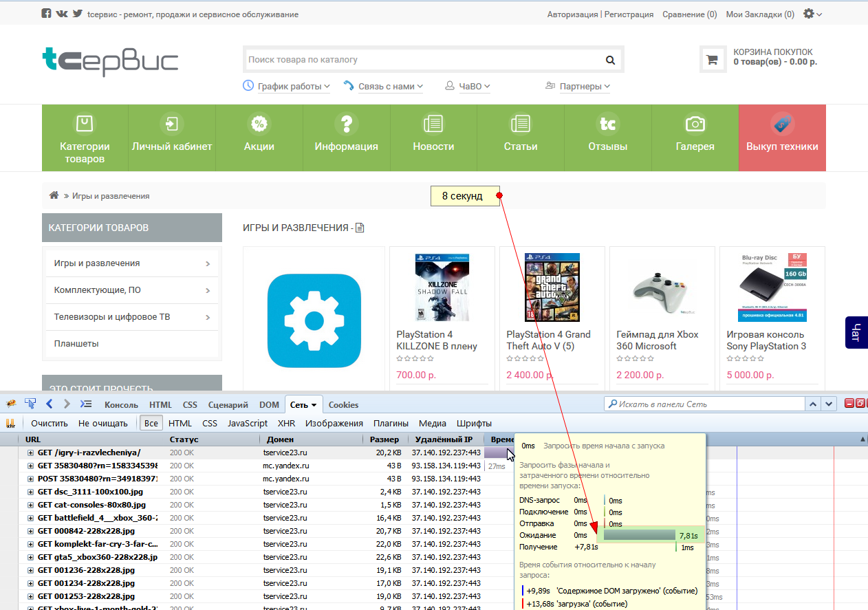Open Мои Закладки (0) link
Viewport: 868px width, 610px height.
point(760,14)
